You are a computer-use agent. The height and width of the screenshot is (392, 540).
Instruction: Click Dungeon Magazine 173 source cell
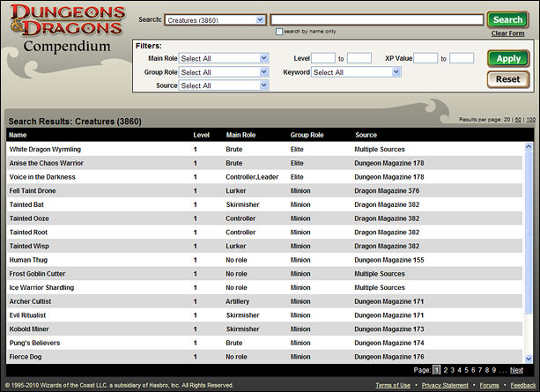pyautogui.click(x=389, y=329)
